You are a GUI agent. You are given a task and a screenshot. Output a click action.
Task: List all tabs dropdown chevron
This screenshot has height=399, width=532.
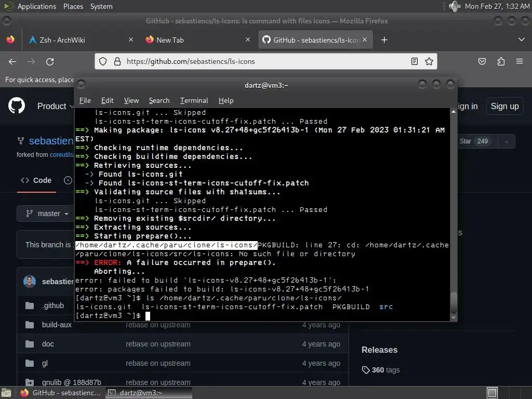[x=522, y=39]
